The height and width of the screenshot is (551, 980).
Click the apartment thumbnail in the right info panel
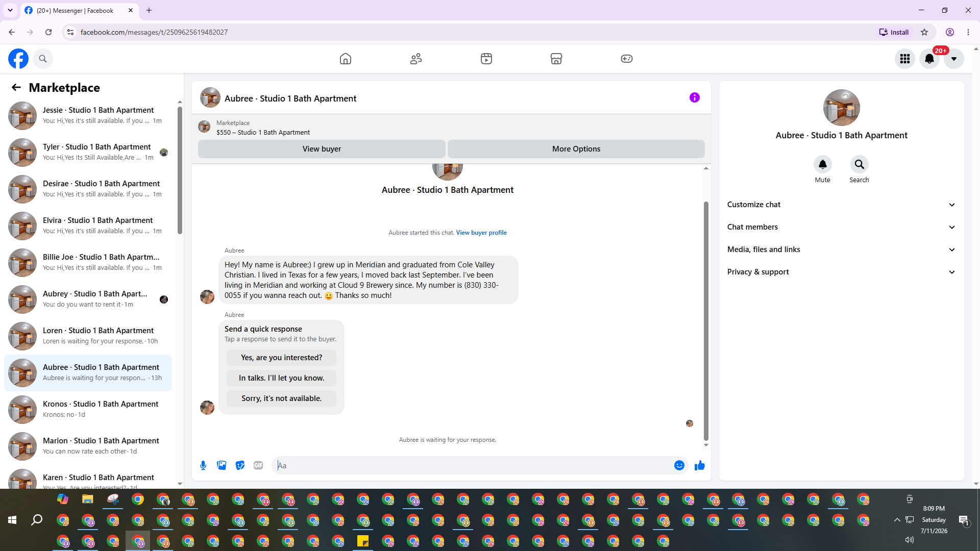842,108
